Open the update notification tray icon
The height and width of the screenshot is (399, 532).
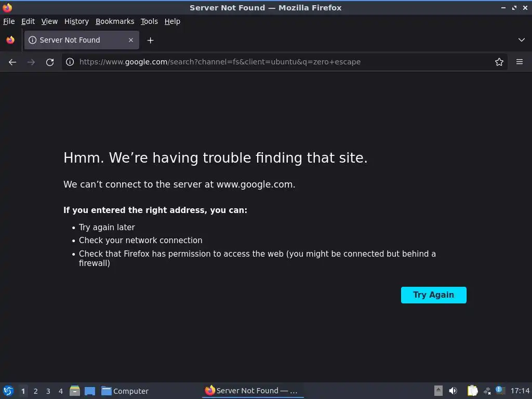[500, 390]
